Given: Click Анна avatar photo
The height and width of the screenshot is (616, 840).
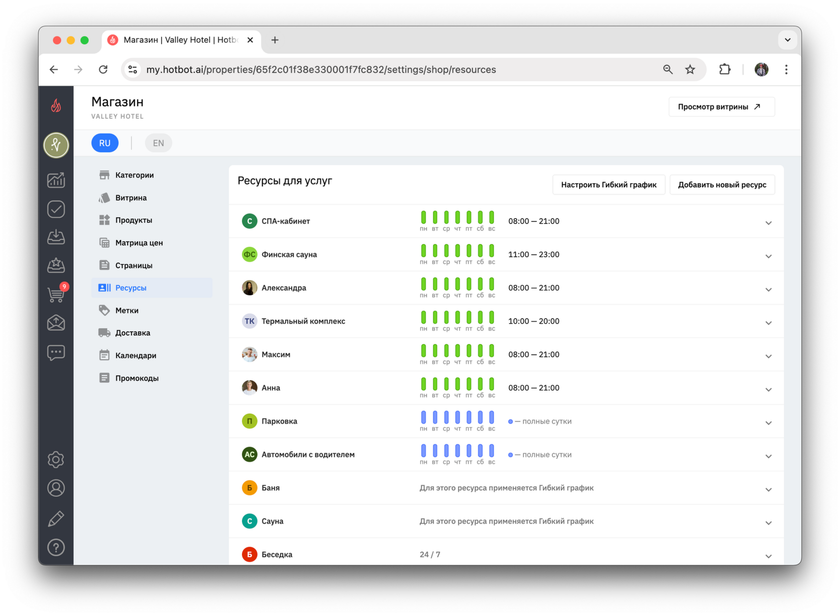Looking at the screenshot, I should (249, 388).
